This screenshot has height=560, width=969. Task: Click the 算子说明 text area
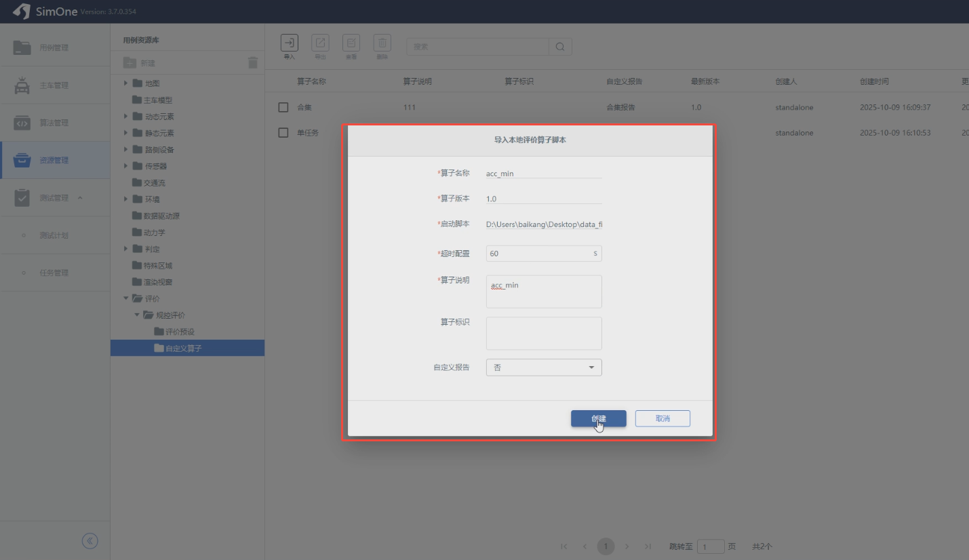coord(544,292)
